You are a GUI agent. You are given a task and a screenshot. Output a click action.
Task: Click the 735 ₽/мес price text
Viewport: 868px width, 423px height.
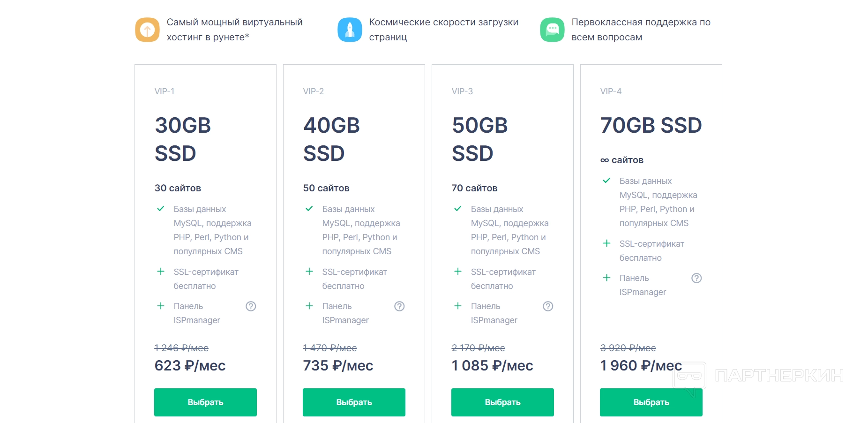(x=338, y=366)
